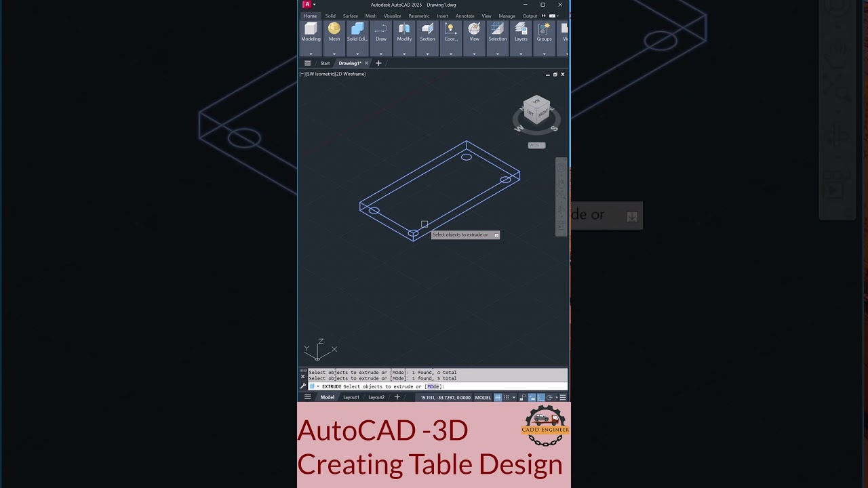Close the Drawing1 file tab
This screenshot has width=868, height=488.
[x=366, y=63]
